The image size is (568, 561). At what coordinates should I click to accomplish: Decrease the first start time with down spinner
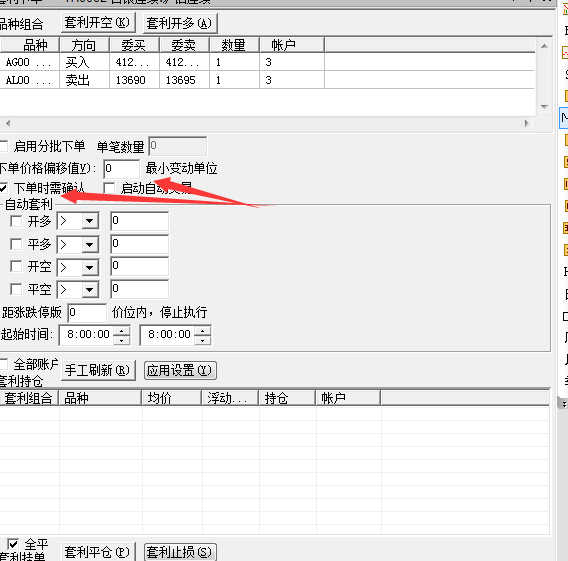(122, 340)
